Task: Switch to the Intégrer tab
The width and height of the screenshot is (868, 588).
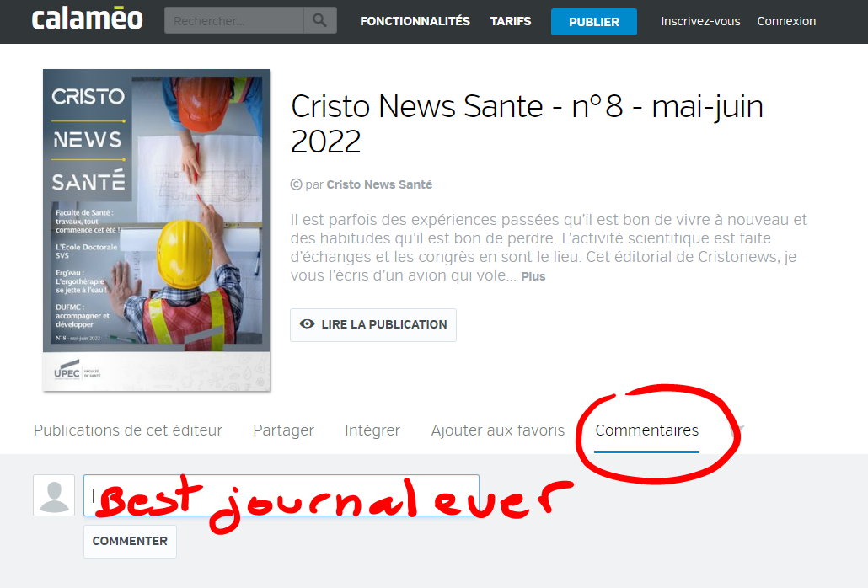Action: (x=372, y=430)
